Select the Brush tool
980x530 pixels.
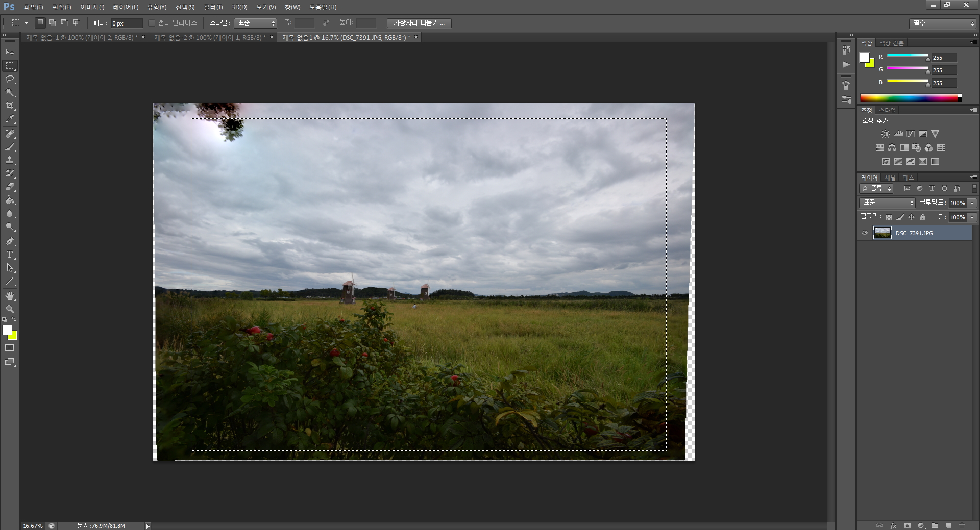pos(10,147)
